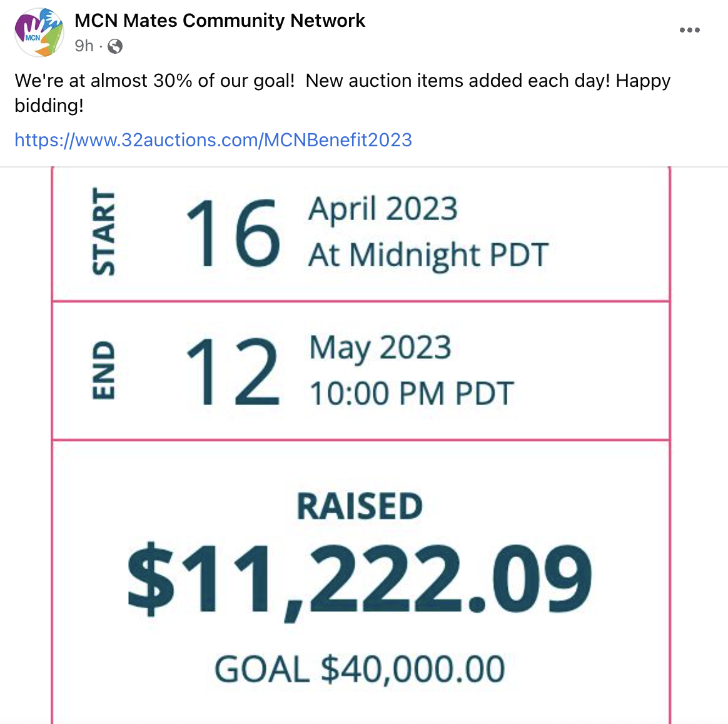Click the May 2023 end month text
Image resolution: width=728 pixels, height=724 pixels.
pyautogui.click(x=380, y=348)
